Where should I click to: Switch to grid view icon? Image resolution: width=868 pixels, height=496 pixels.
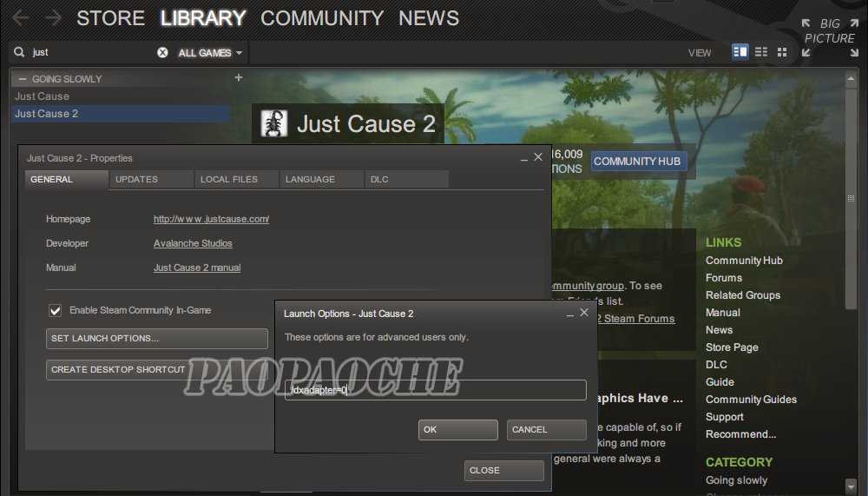pyautogui.click(x=782, y=52)
